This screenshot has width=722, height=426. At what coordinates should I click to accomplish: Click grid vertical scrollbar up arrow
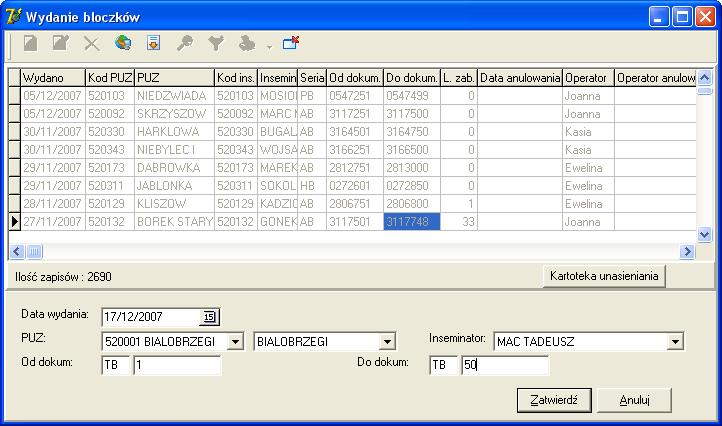point(705,77)
